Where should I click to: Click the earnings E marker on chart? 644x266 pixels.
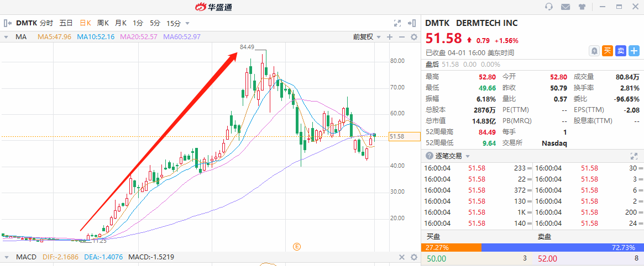(297, 246)
